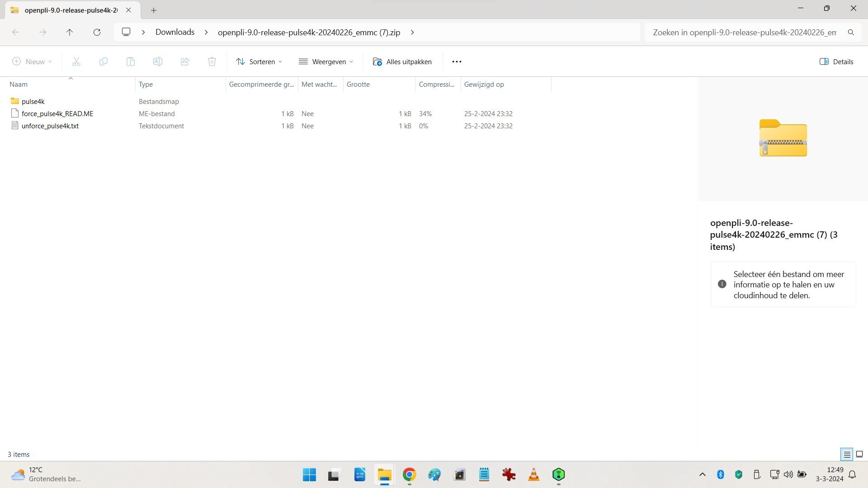
Task: Open the Weergeven dropdown menu
Action: [x=326, y=61]
